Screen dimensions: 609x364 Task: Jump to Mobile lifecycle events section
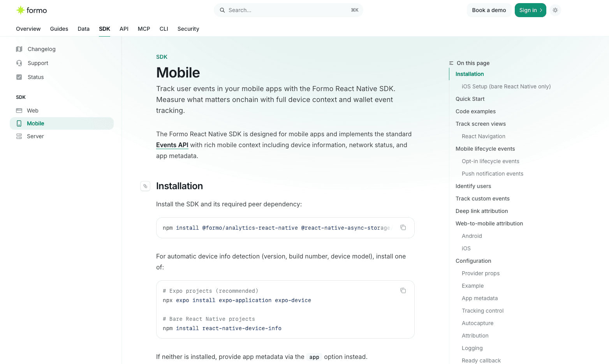485,149
